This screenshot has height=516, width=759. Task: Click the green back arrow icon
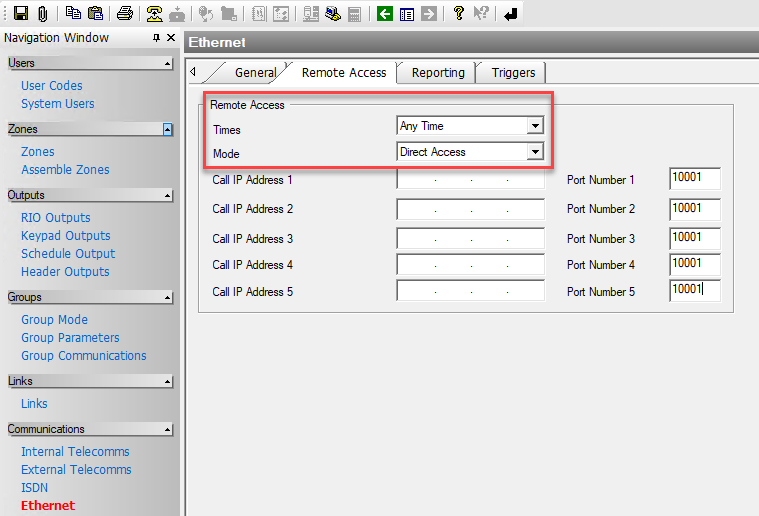(385, 14)
